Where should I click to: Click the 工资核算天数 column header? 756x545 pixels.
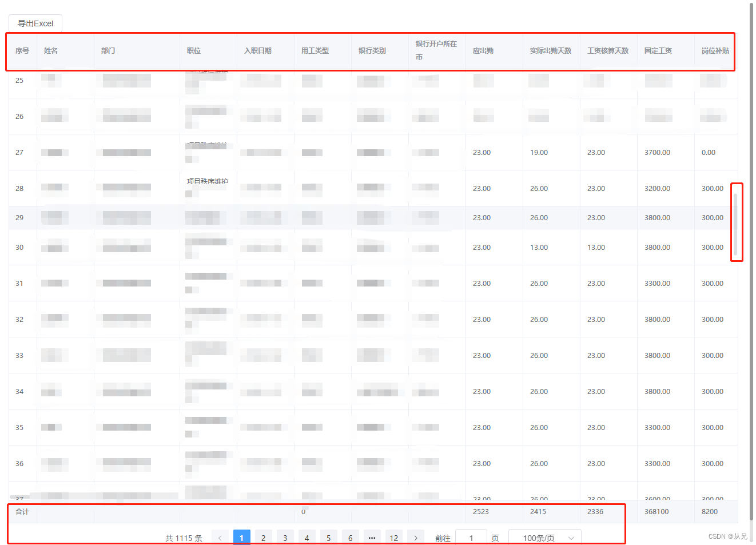tap(608, 51)
